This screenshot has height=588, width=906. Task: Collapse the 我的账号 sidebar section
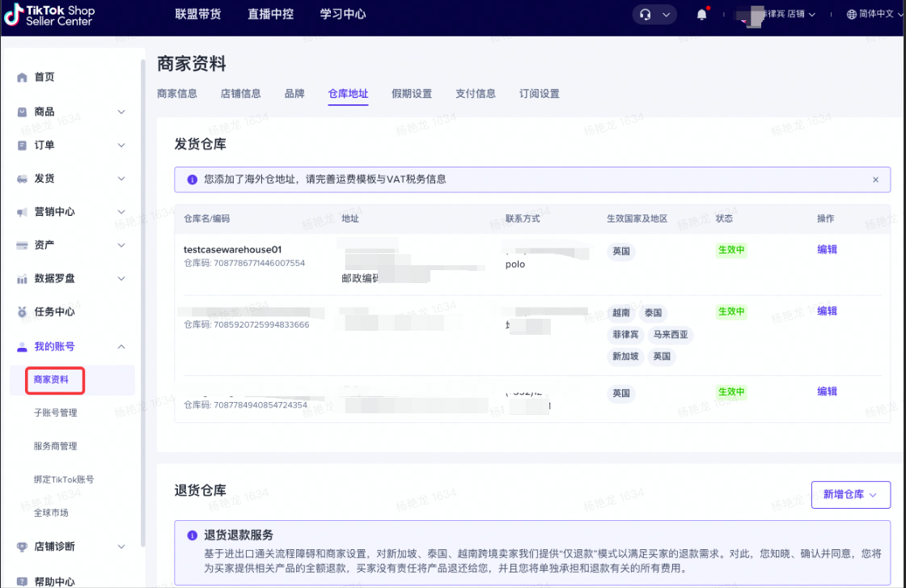[x=121, y=347]
